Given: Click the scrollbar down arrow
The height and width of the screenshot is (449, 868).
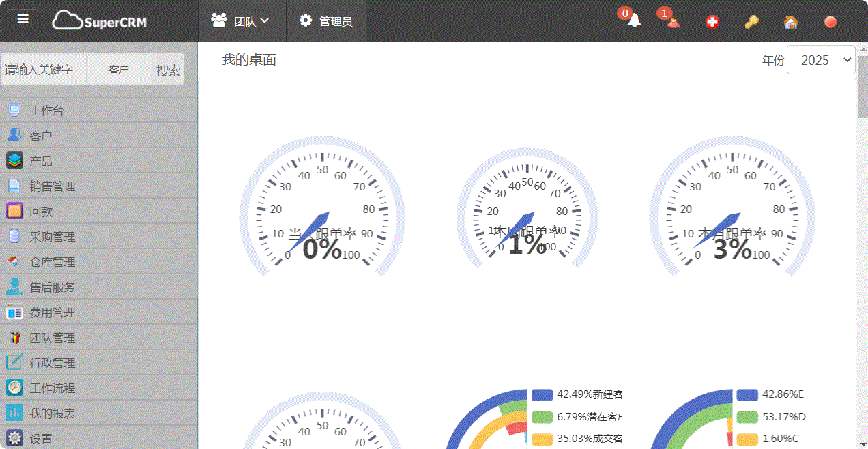Looking at the screenshot, I should tap(863, 444).
